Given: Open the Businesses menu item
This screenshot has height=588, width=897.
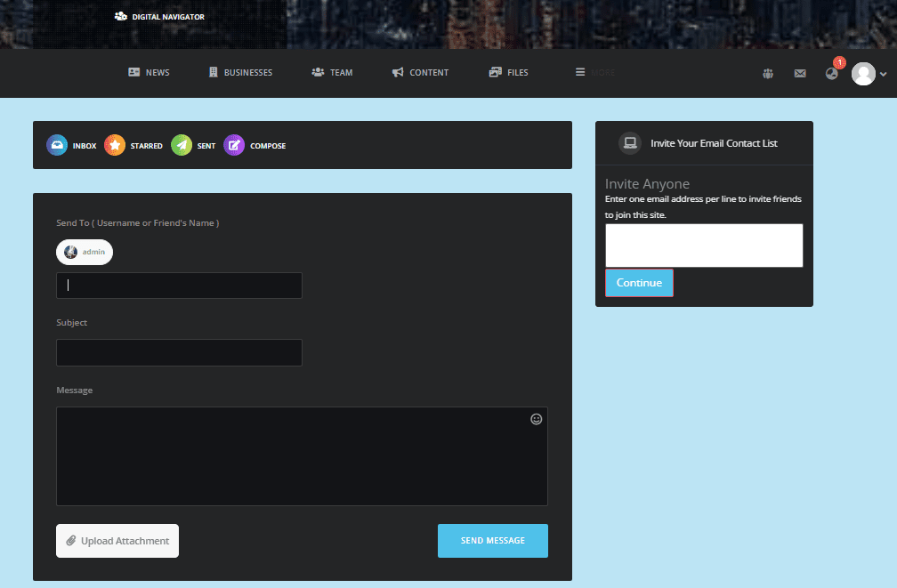Looking at the screenshot, I should point(240,73).
